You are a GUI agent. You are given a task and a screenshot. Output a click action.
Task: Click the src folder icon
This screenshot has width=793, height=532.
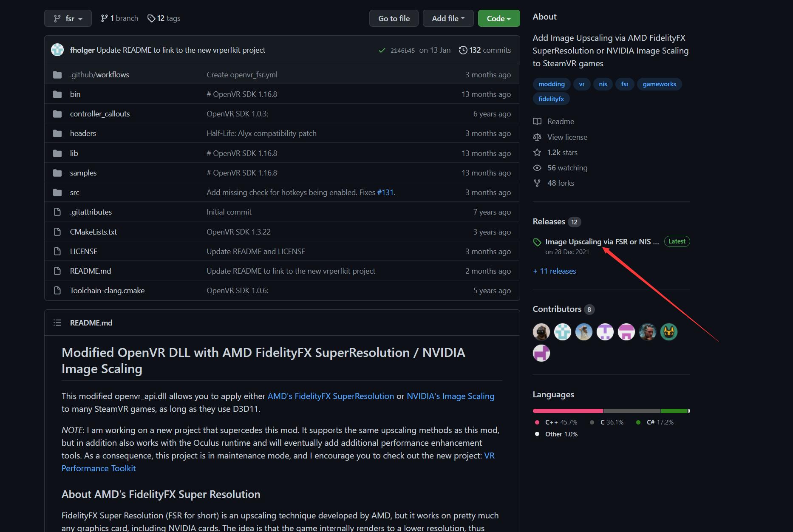pyautogui.click(x=57, y=192)
